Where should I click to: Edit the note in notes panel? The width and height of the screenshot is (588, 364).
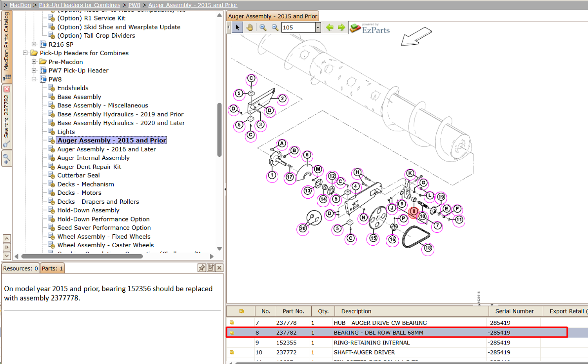click(x=211, y=268)
